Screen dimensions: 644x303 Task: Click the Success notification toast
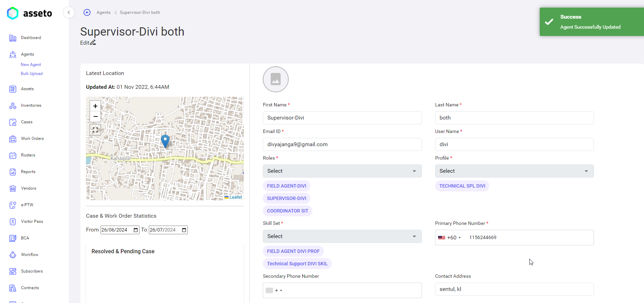592,22
